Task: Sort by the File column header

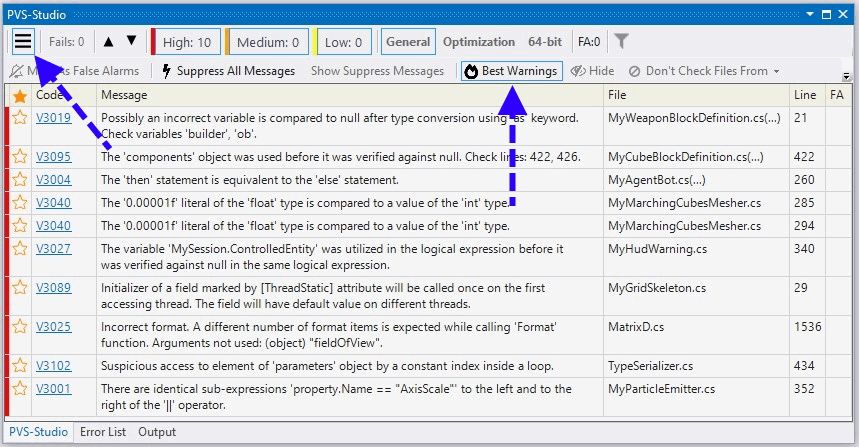Action: [696, 95]
